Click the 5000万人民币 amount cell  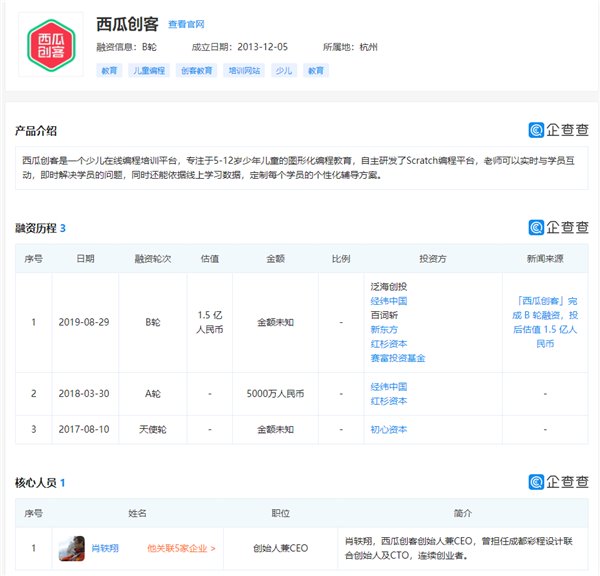click(275, 393)
